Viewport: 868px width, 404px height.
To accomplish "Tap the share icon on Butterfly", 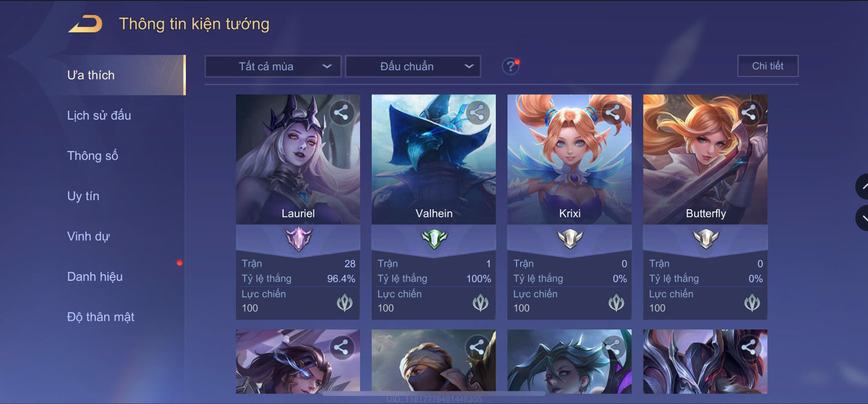I will point(748,113).
